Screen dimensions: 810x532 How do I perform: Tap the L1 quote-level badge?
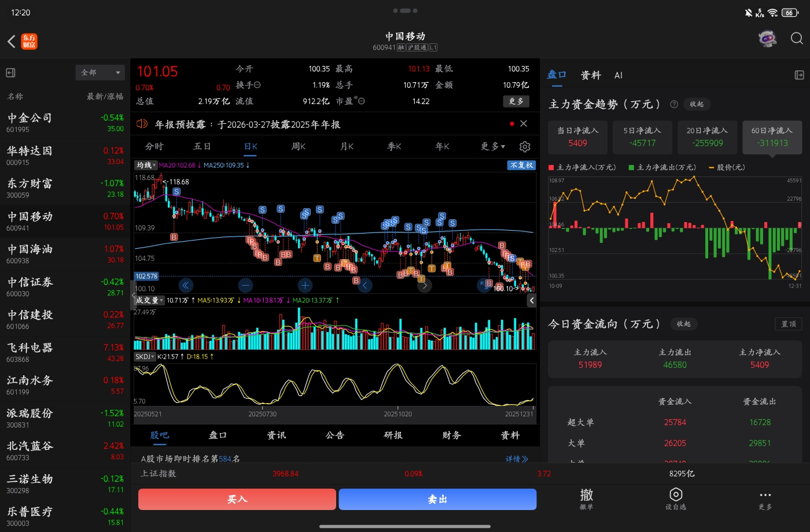tap(433, 47)
